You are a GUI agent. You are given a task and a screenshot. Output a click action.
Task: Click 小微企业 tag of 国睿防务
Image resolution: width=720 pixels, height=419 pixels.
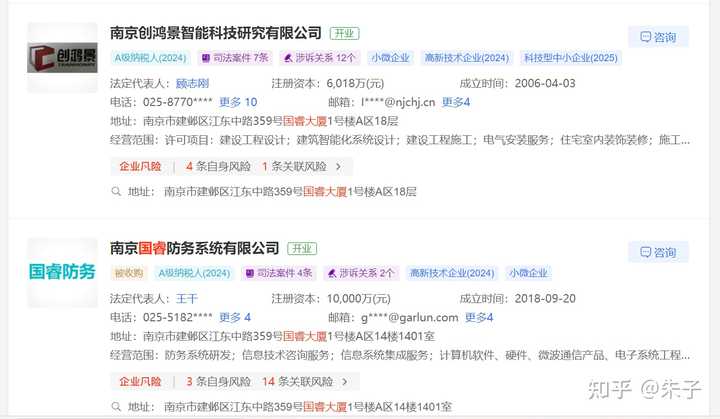pos(528,273)
